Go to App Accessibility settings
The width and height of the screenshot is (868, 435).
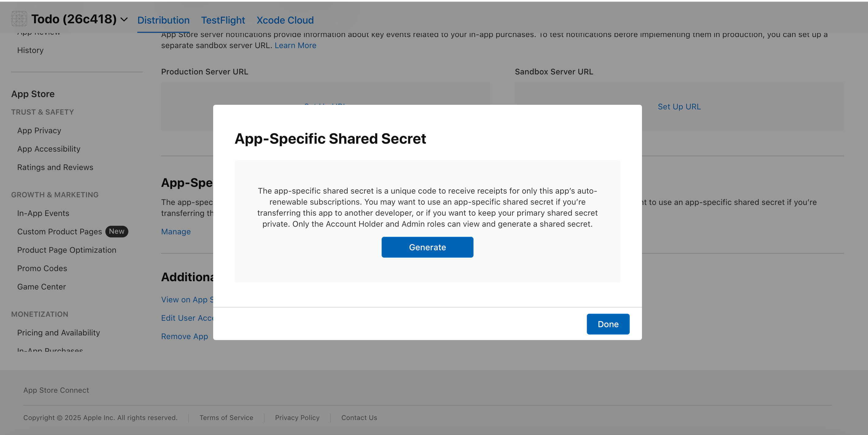pos(48,149)
